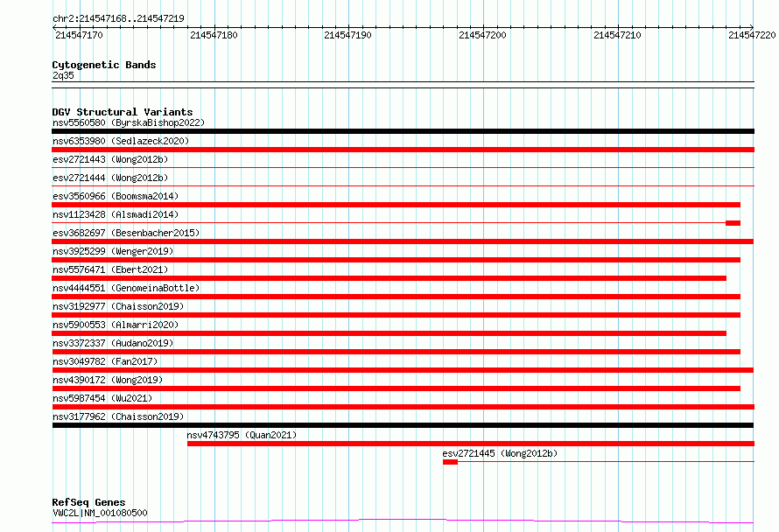This screenshot has height=532, width=779.
Task: Click the nsv4390172 Wong2019 red bar
Action: 396,388
